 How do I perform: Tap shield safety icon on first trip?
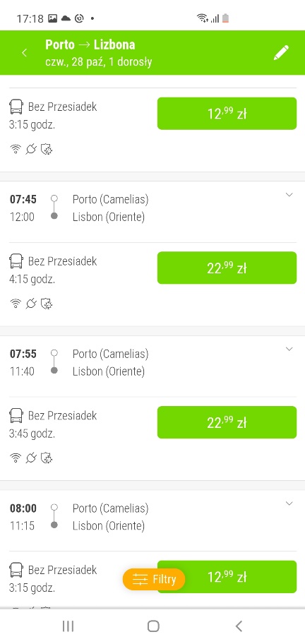47,150
